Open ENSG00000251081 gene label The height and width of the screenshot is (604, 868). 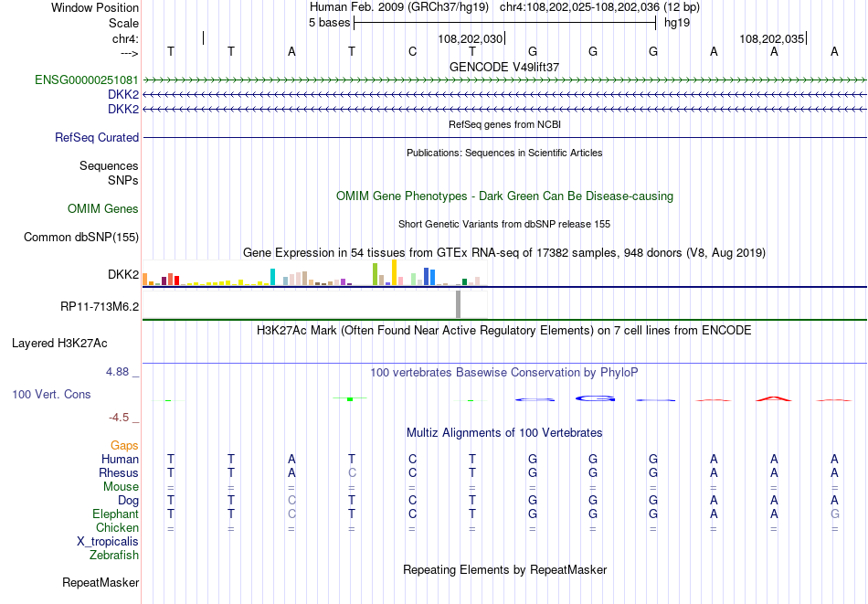click(87, 80)
